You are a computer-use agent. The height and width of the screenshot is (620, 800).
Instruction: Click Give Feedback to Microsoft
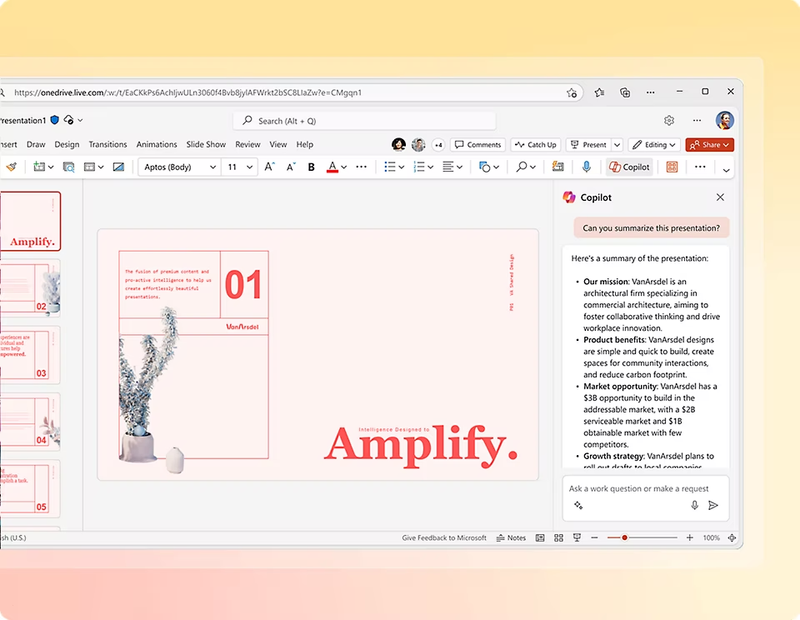[444, 538]
